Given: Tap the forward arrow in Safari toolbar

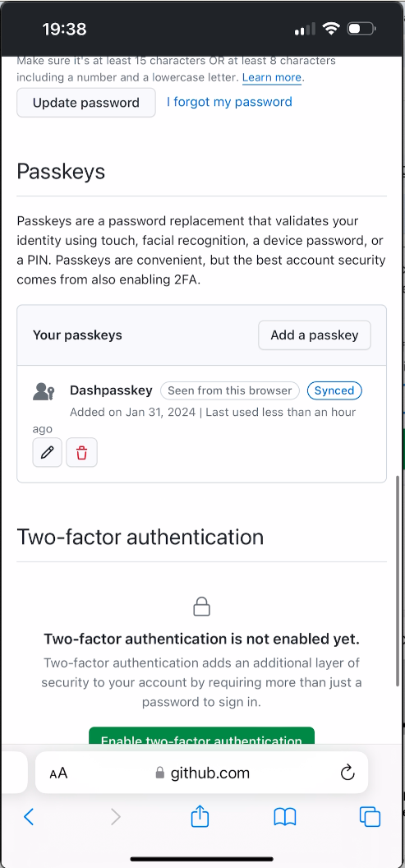Looking at the screenshot, I should pos(115,816).
